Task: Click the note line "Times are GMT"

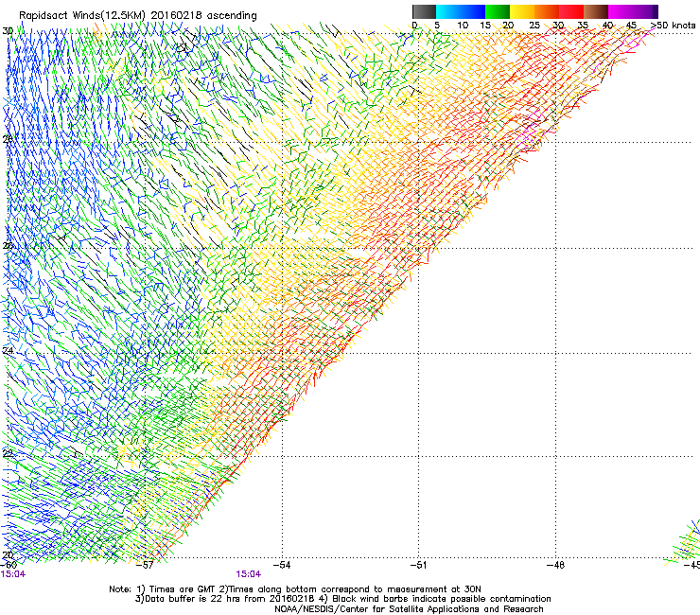Action: [295, 589]
